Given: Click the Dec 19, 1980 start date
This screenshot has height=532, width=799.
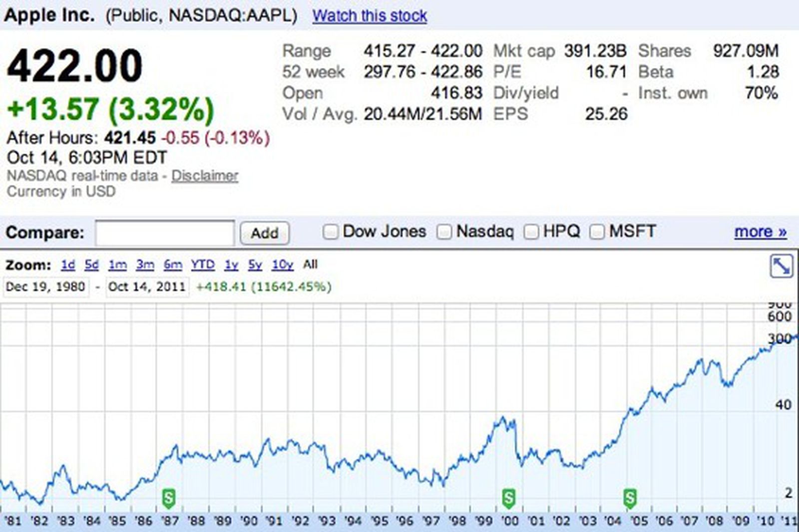Looking at the screenshot, I should coord(46,286).
